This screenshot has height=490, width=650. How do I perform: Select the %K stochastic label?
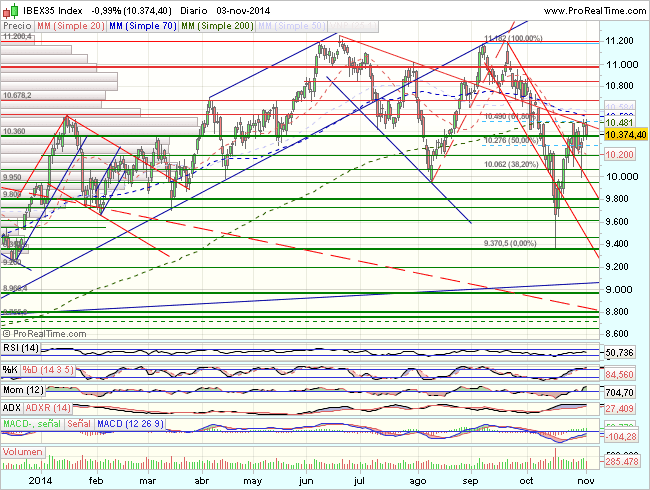(10, 369)
